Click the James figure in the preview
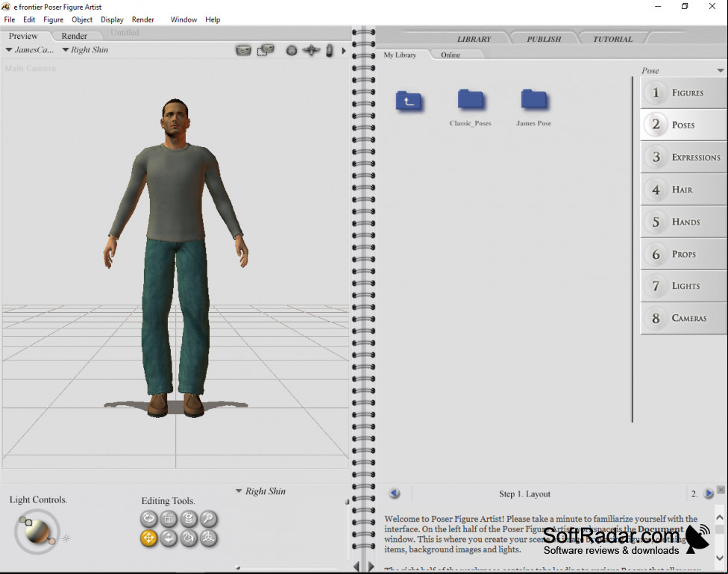This screenshot has height=574, width=728. (x=175, y=258)
